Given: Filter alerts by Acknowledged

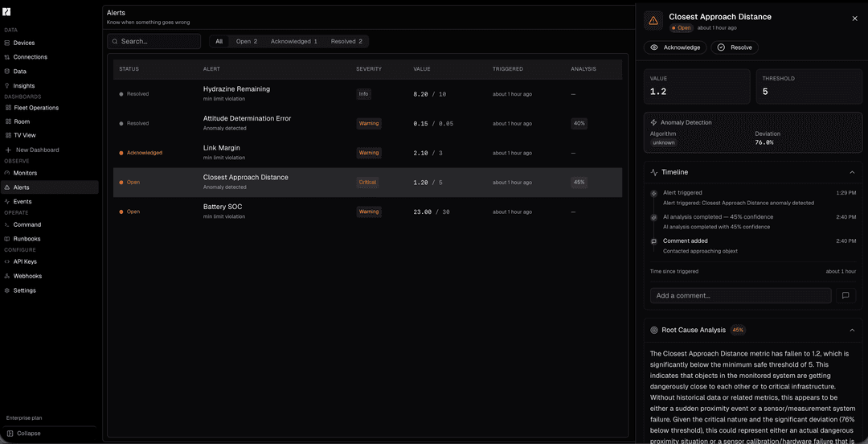Looking at the screenshot, I should [294, 42].
